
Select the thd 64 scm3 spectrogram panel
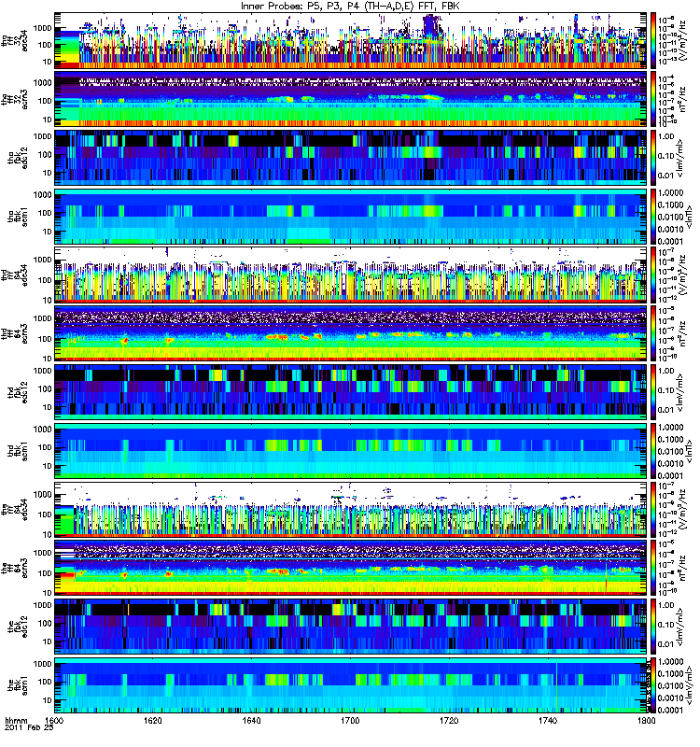[351, 333]
